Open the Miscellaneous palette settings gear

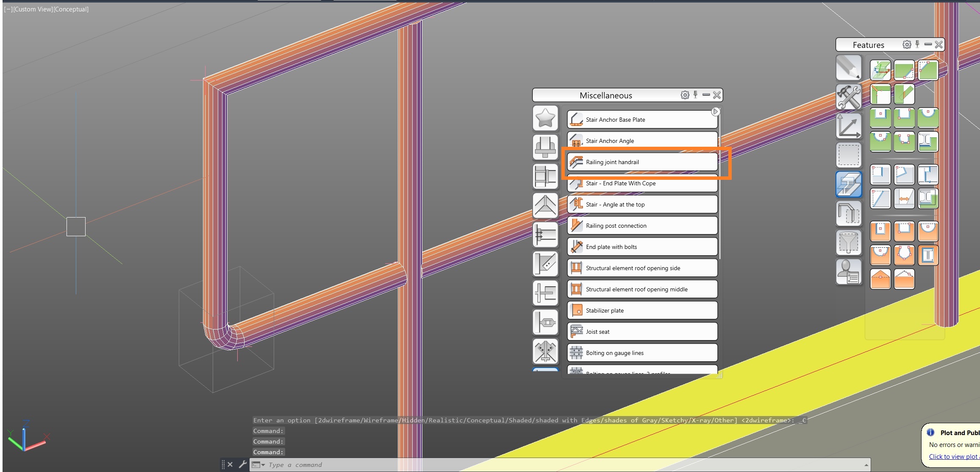point(685,95)
